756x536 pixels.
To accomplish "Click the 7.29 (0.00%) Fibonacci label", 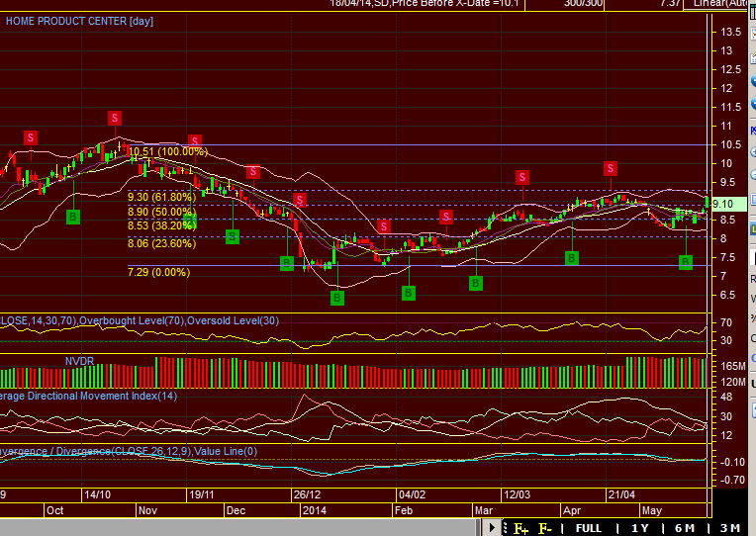I will (158, 272).
